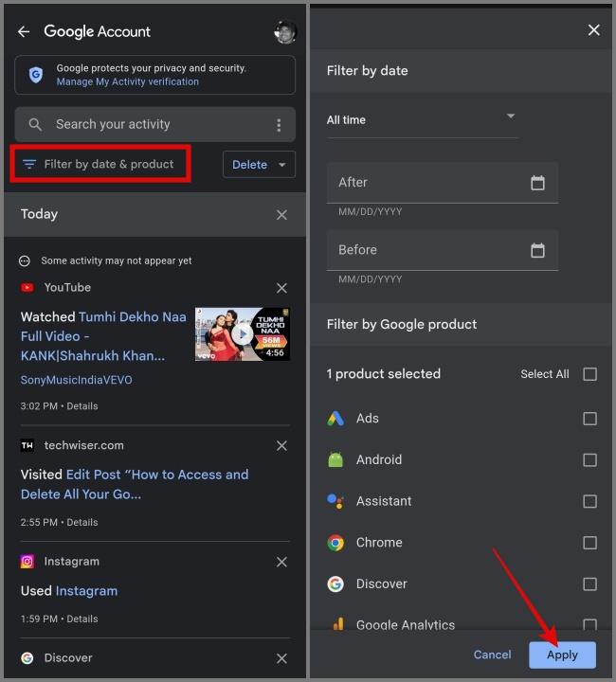This screenshot has height=682, width=616.
Task: Click the Instagram app icon
Action: point(27,562)
